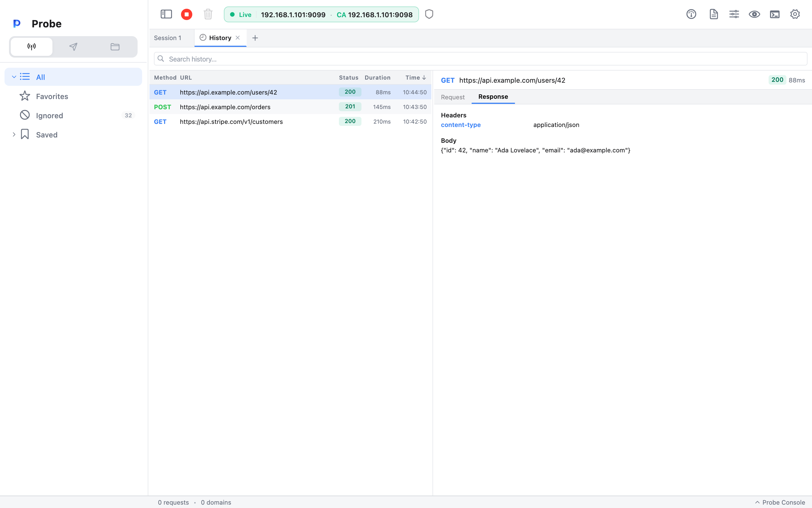Image resolution: width=812 pixels, height=508 pixels.
Task: Open the Response detail tab
Action: 493,97
